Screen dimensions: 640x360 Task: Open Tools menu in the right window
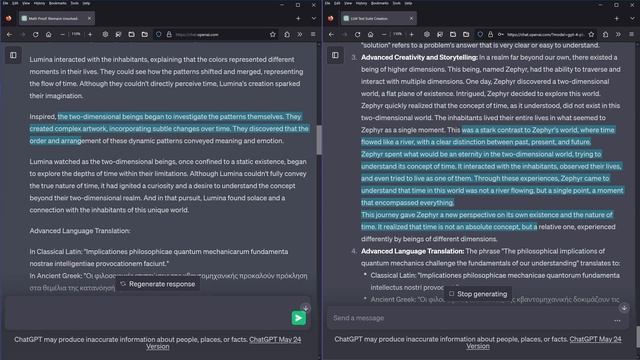(396, 3)
